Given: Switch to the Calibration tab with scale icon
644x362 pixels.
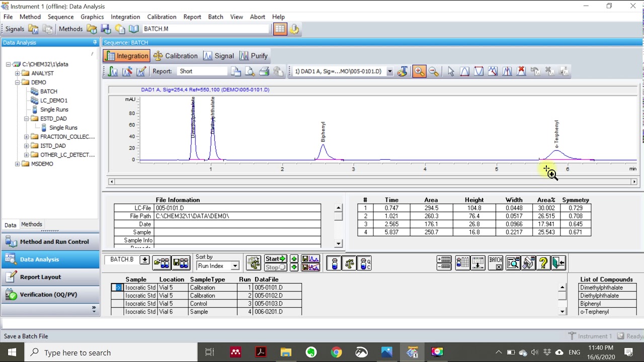Looking at the screenshot, I should click(x=176, y=56).
